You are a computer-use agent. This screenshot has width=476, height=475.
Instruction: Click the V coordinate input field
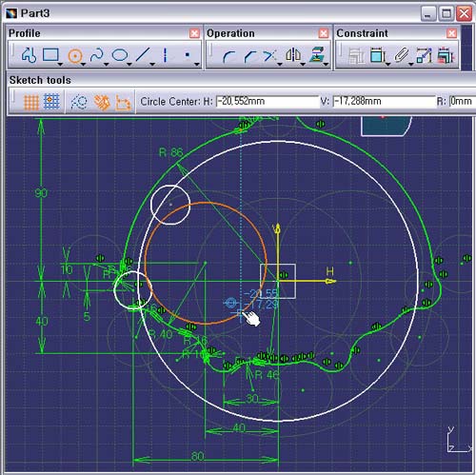point(384,102)
